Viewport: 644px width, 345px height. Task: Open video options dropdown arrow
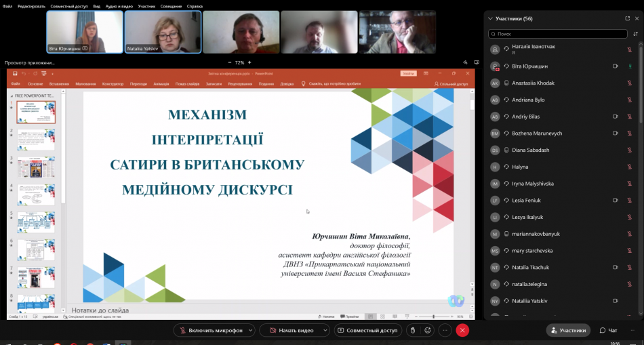[x=325, y=330]
